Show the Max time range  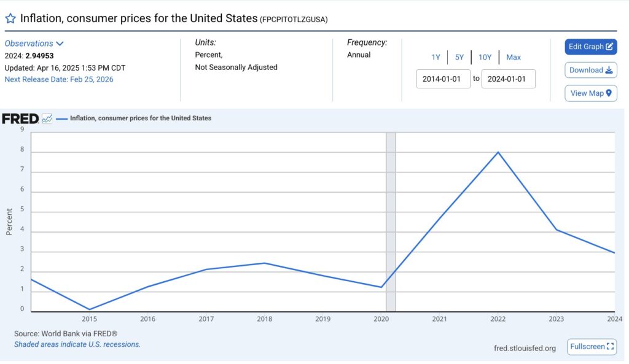click(x=514, y=57)
